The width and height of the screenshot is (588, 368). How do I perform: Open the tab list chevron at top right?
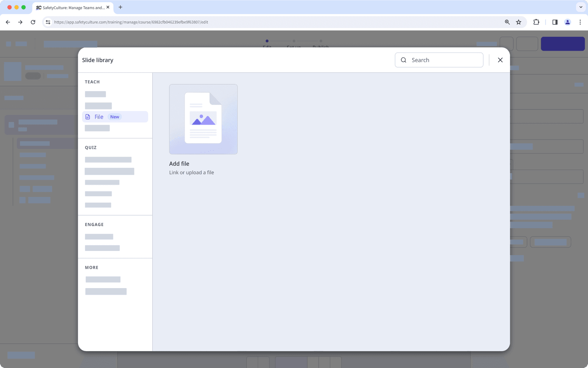(580, 7)
